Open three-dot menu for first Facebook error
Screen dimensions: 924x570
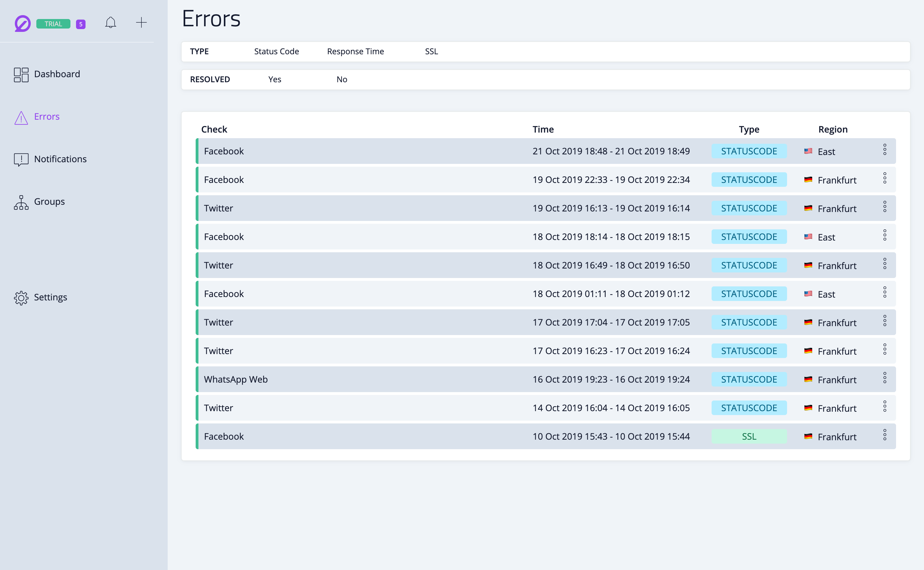point(884,150)
